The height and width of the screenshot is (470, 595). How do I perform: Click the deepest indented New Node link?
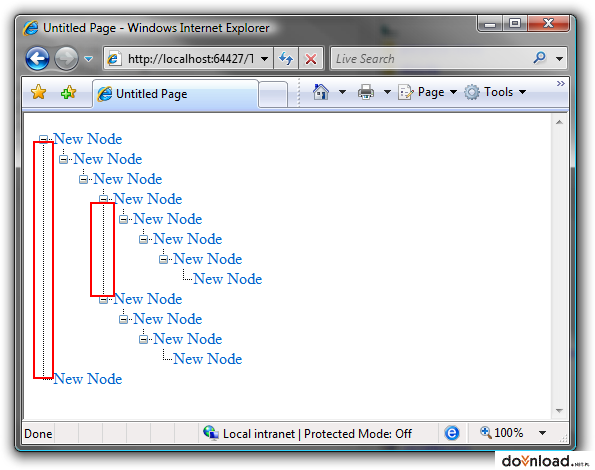228,279
